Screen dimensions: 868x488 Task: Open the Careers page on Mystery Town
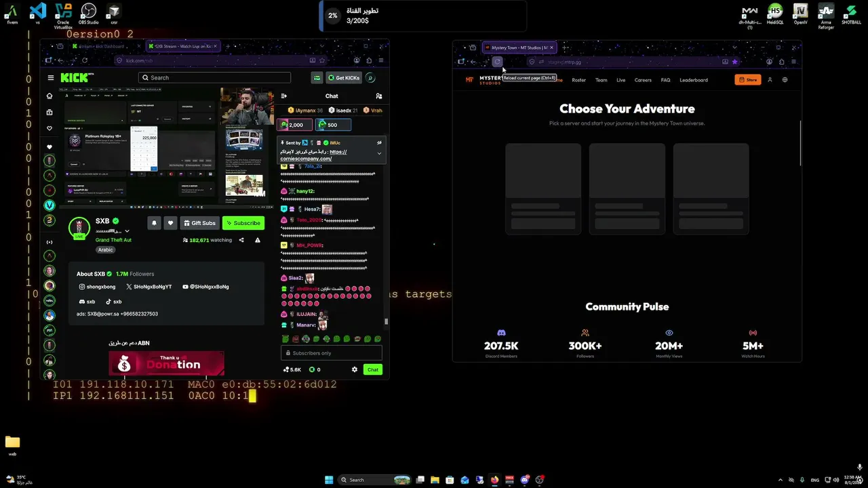(x=643, y=80)
